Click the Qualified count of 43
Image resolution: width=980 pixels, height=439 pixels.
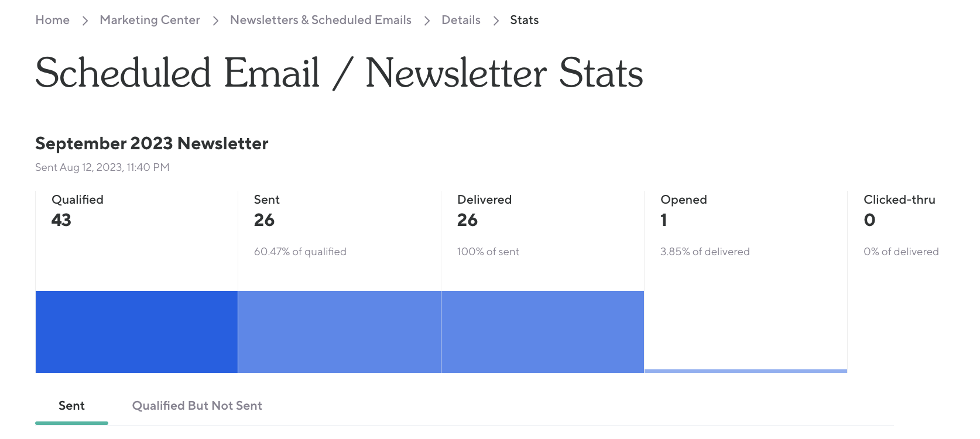[x=61, y=220]
